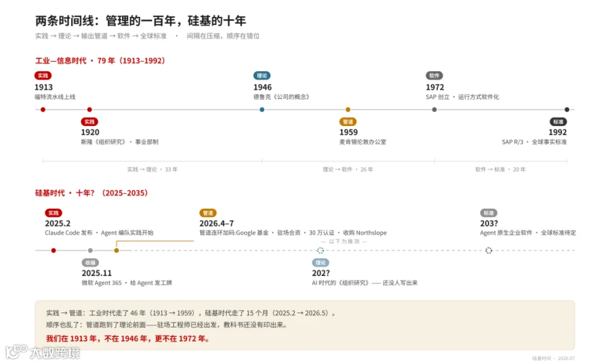Click the year label 1946
The height and width of the screenshot is (364, 610).
pyautogui.click(x=262, y=87)
